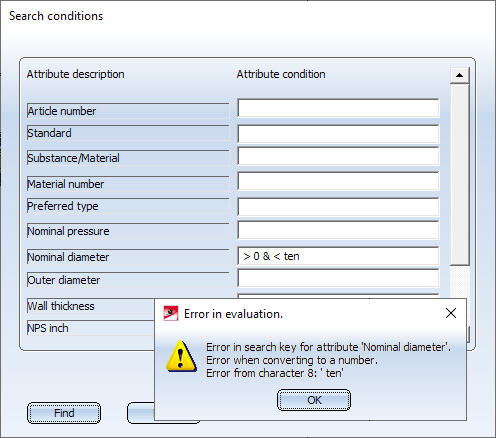The image size is (496, 438).
Task: Click the scroll up arrow of attribute list
Action: coord(459,75)
